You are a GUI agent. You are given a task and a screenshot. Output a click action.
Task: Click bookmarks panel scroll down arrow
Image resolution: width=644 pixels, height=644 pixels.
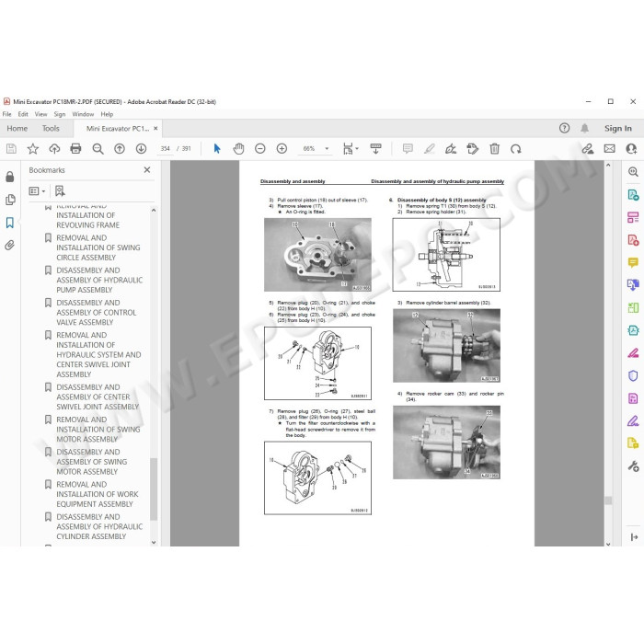154,542
